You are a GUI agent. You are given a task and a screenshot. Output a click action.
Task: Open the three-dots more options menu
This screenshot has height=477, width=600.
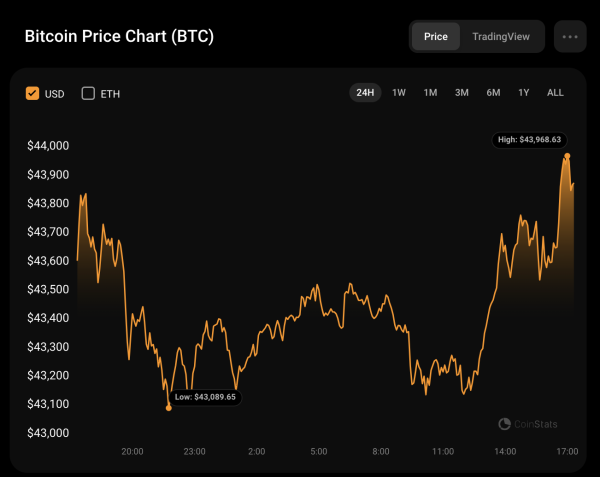(570, 36)
